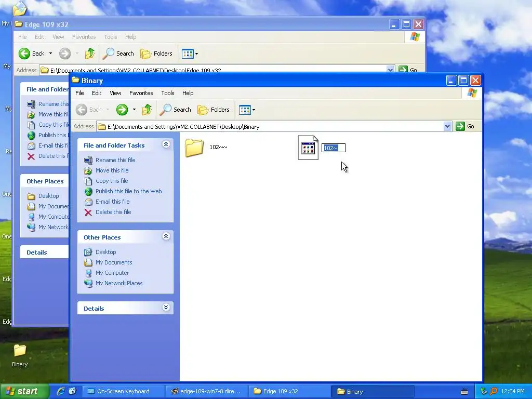532x399 pixels.
Task: Click the red X delete icon in Binary tasks
Action: point(88,212)
